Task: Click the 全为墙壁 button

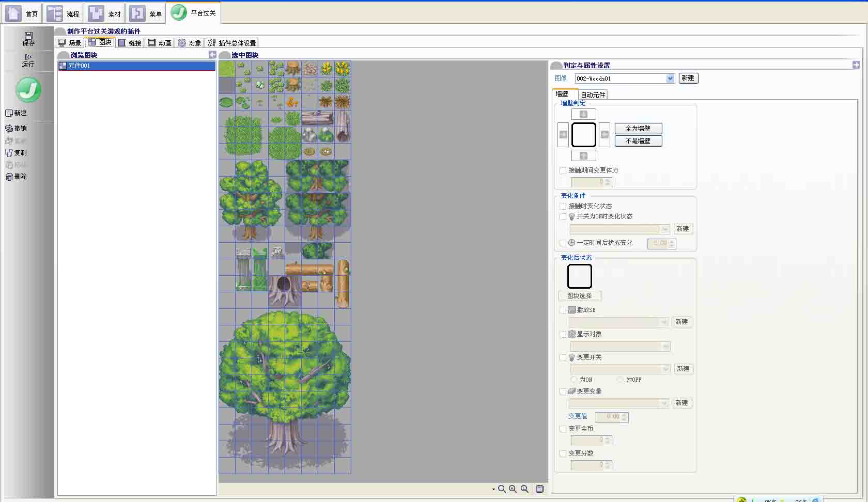Action: (638, 129)
